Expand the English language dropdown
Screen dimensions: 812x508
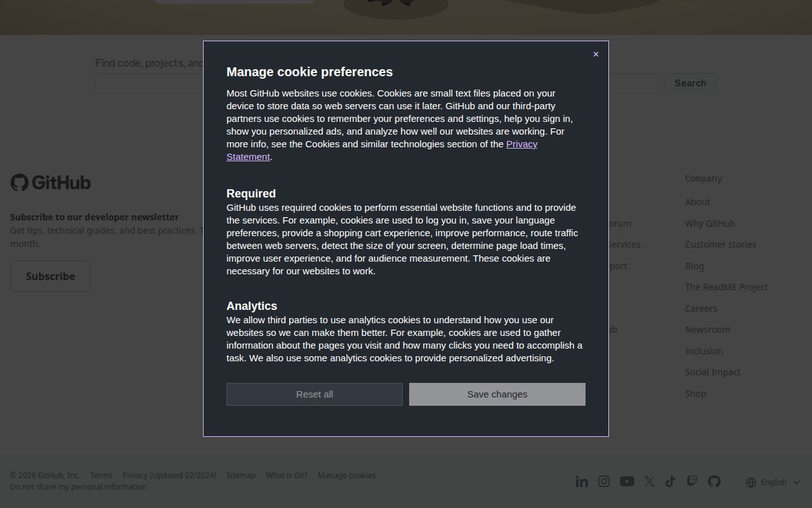[x=773, y=482]
